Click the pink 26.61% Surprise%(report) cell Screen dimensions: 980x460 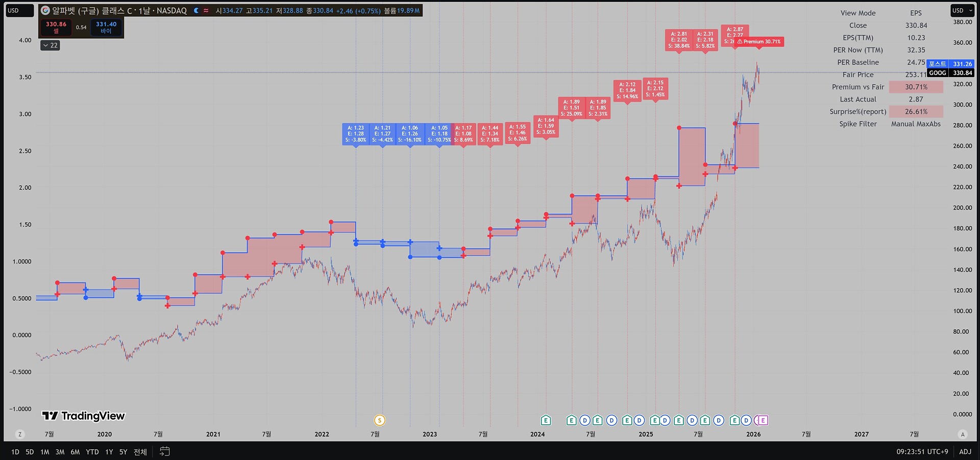916,112
